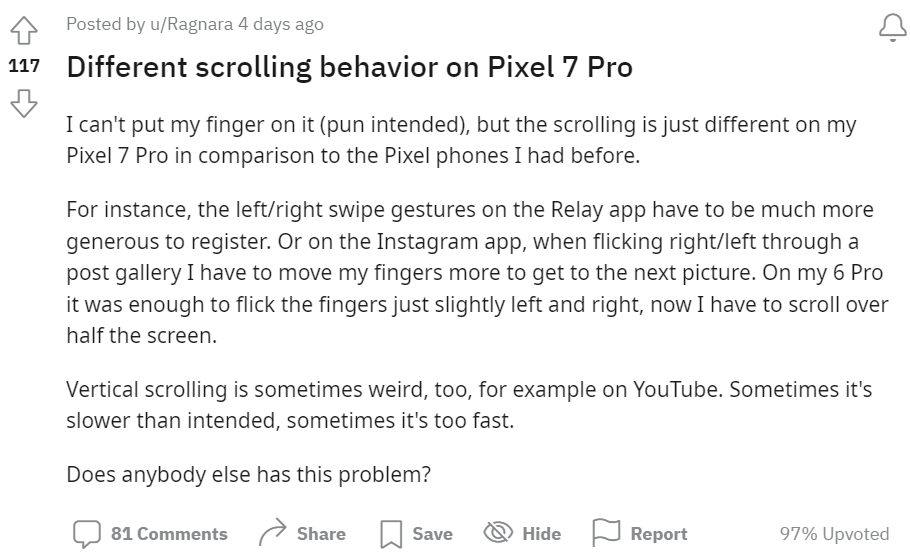Screen dimensions: 910x557
Task: Open the "Different scrolling behavior on Pixel 7 Pro" title
Action: coord(349,68)
